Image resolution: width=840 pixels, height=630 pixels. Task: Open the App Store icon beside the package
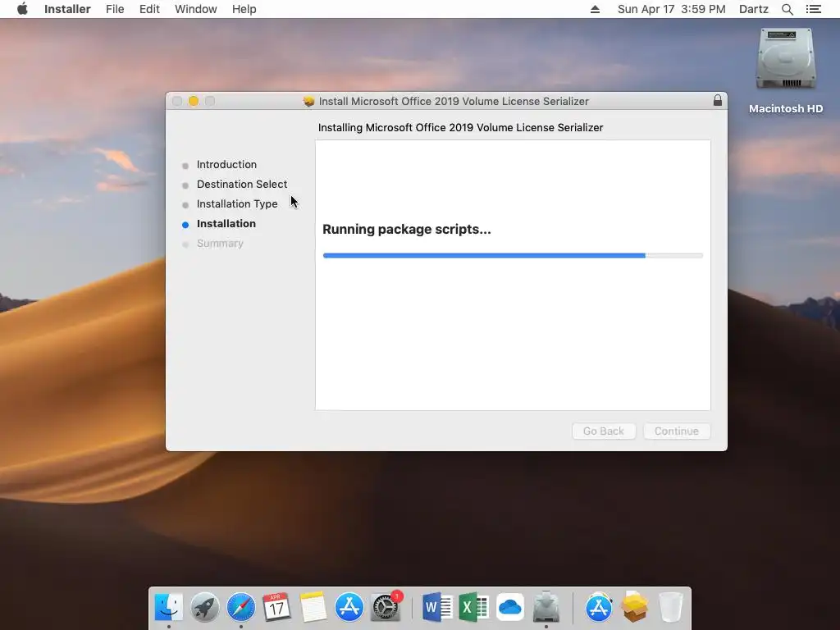point(598,607)
